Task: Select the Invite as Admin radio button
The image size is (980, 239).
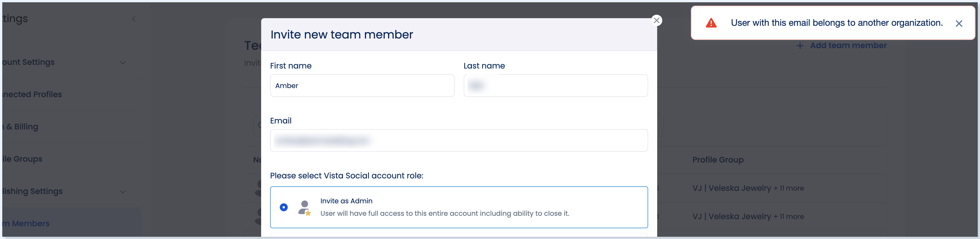Action: [283, 207]
